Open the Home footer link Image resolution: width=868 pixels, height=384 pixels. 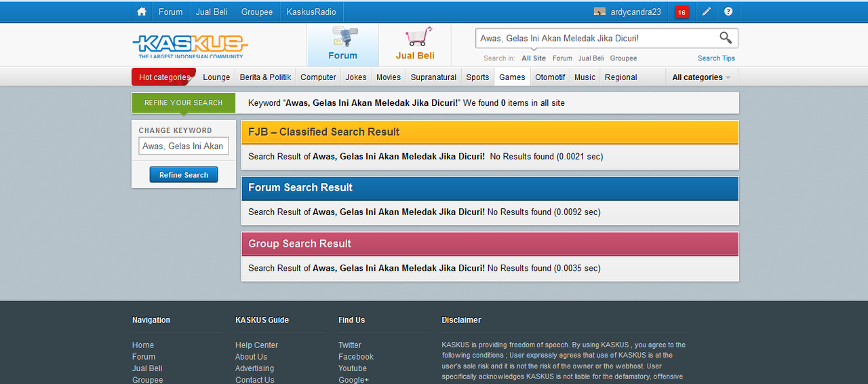click(143, 345)
